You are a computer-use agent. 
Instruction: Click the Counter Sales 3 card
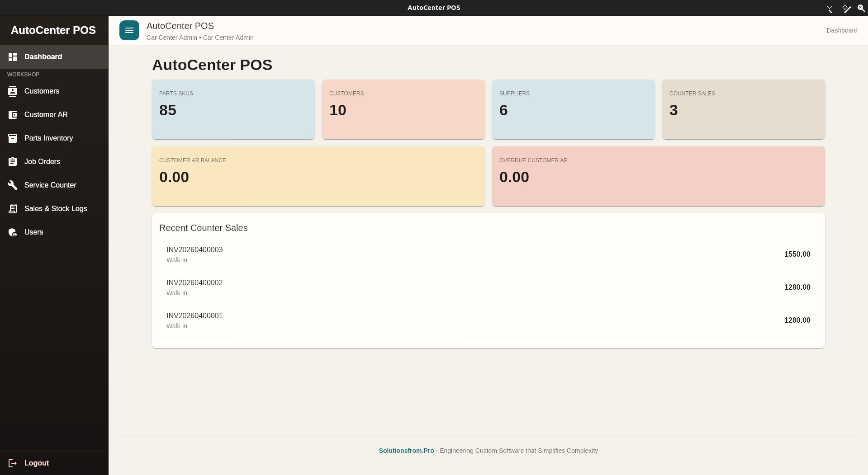click(x=744, y=109)
